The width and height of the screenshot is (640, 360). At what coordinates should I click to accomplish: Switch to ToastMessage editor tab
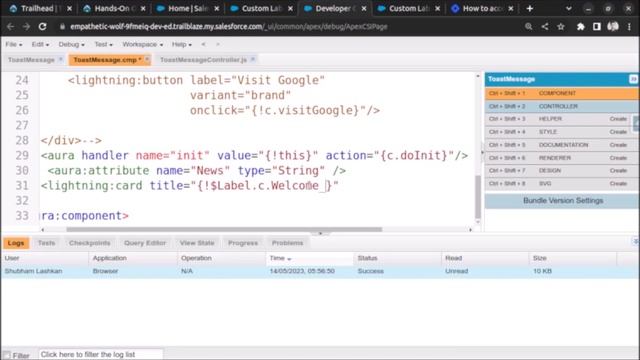(x=31, y=60)
